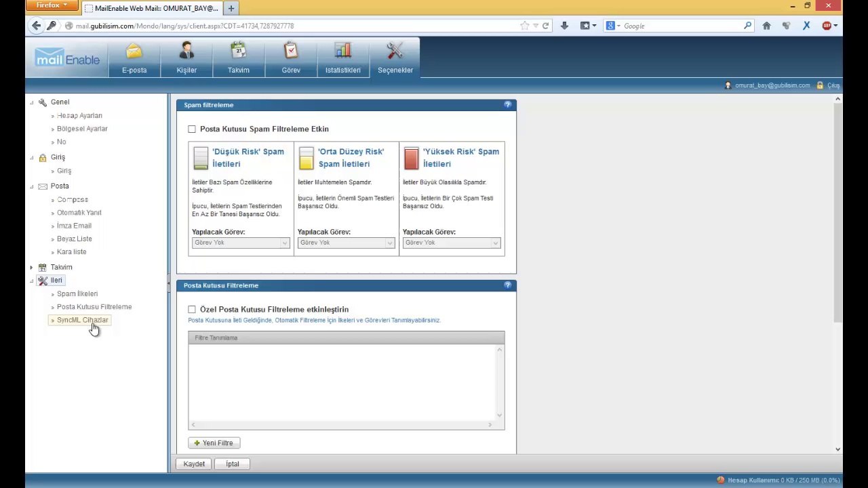Open the İstatistikleri chart icon
Viewport: 868px width, 488px height.
[342, 52]
